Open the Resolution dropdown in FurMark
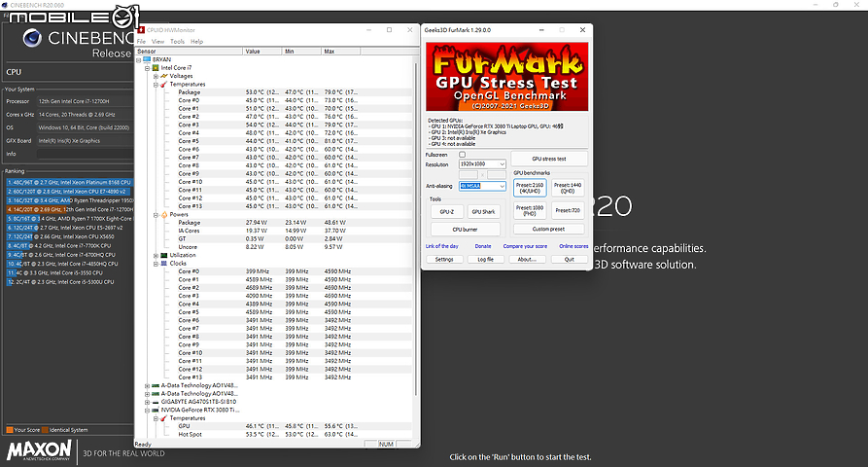 pyautogui.click(x=482, y=164)
